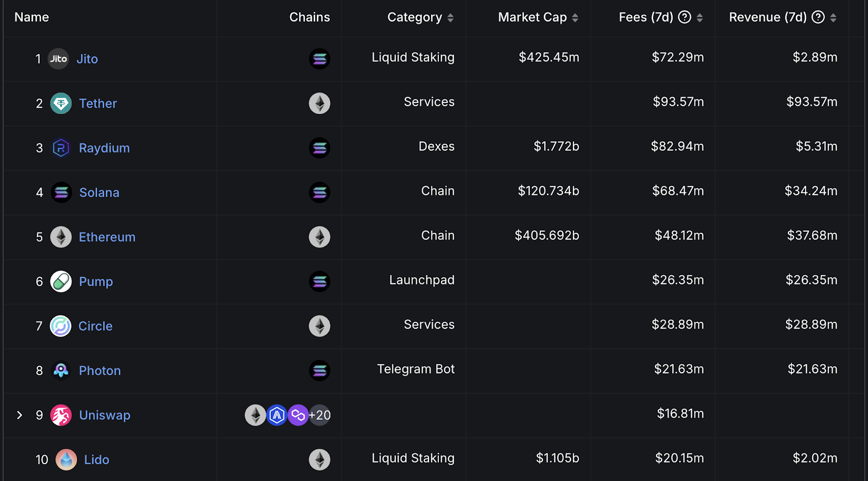Screen dimensions: 868x481
Task: Open the Solana protocol link
Action: 99,192
